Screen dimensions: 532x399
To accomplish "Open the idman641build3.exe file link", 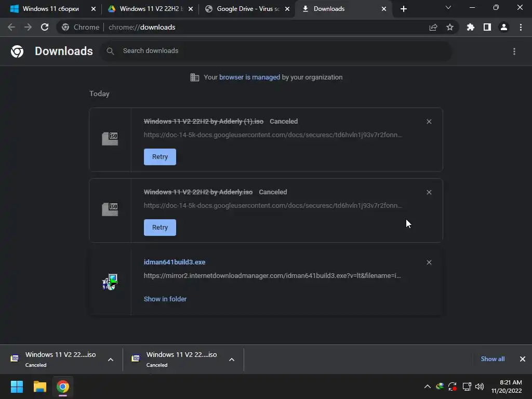I will coord(175,262).
